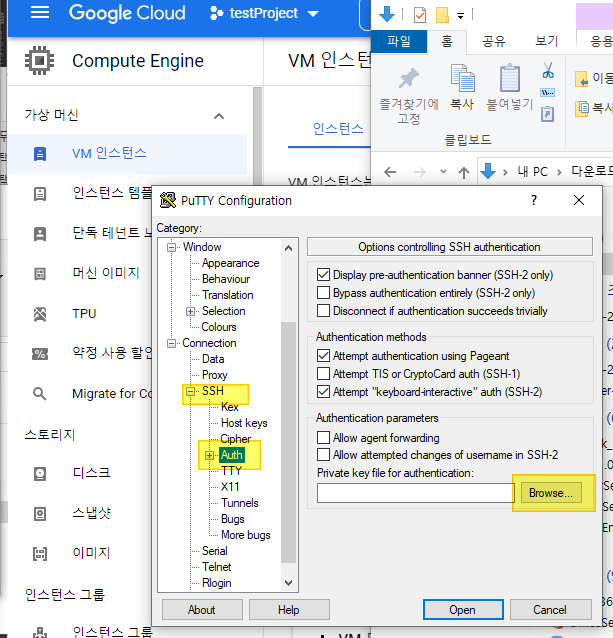The image size is (613, 638).
Task: Click the 스냅샷 sidebar icon
Action: (x=40, y=514)
